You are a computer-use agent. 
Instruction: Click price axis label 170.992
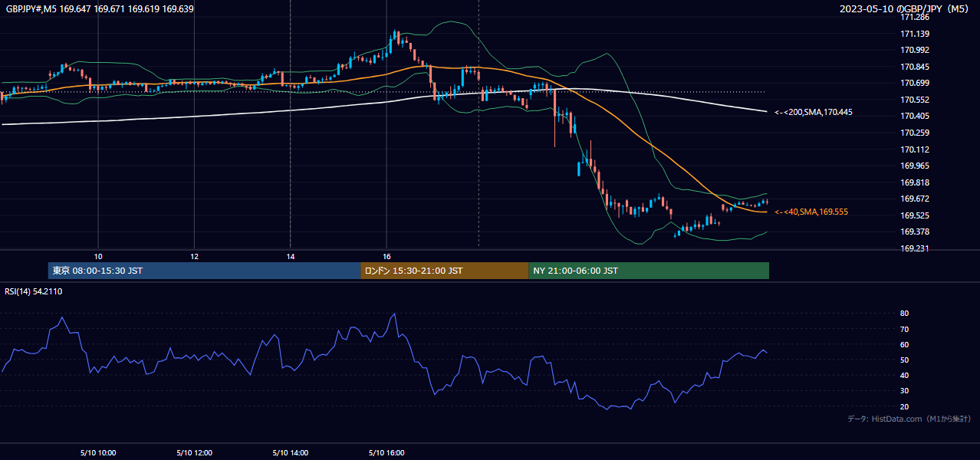click(x=915, y=50)
